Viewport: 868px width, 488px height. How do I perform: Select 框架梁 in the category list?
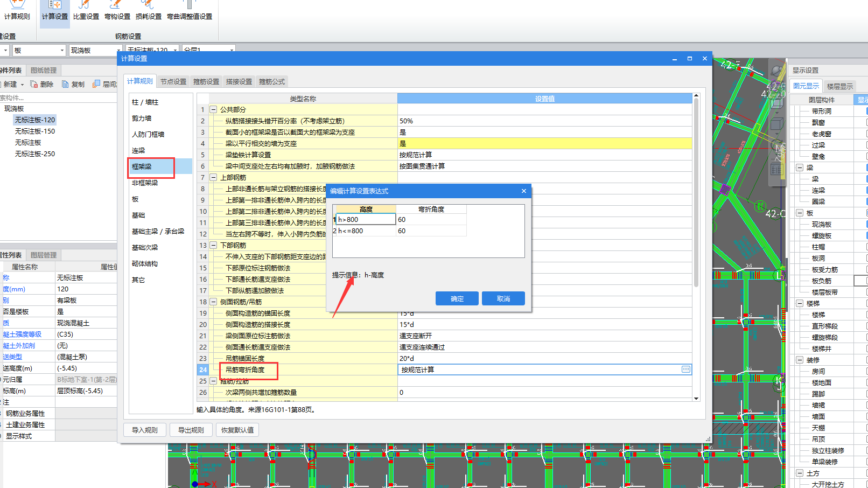[x=160, y=166]
